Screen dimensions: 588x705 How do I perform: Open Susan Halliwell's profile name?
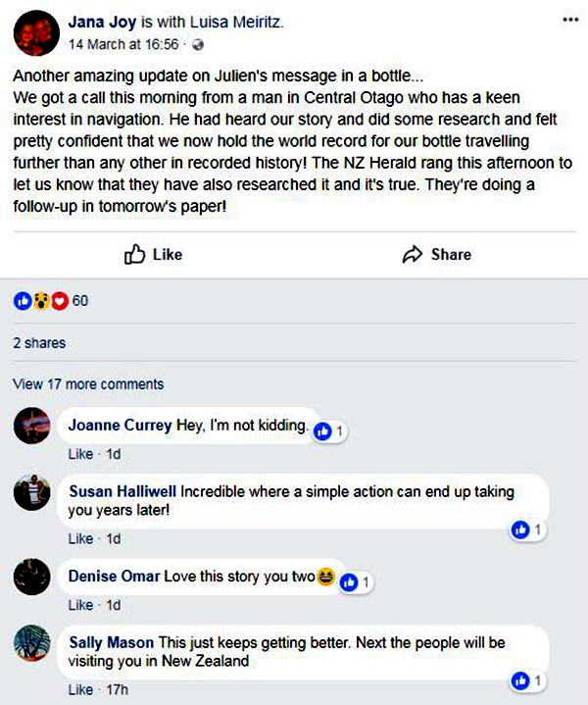[122, 491]
